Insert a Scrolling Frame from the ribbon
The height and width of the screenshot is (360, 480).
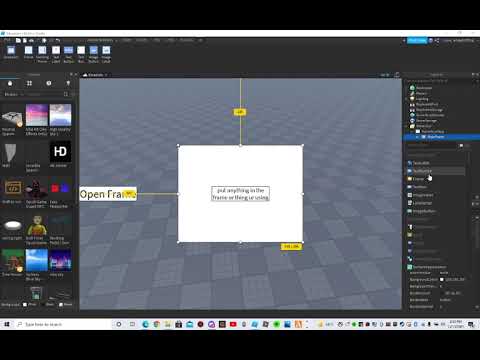coord(42,54)
